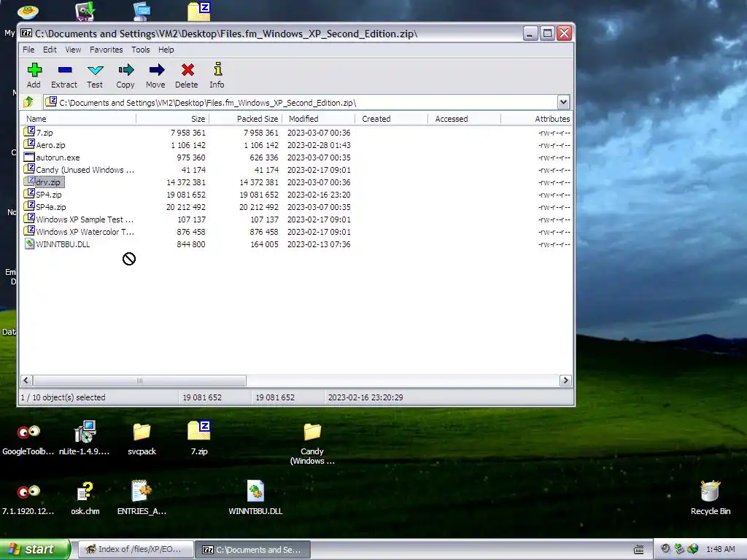747x560 pixels.
Task: Open the File menu
Action: (28, 50)
